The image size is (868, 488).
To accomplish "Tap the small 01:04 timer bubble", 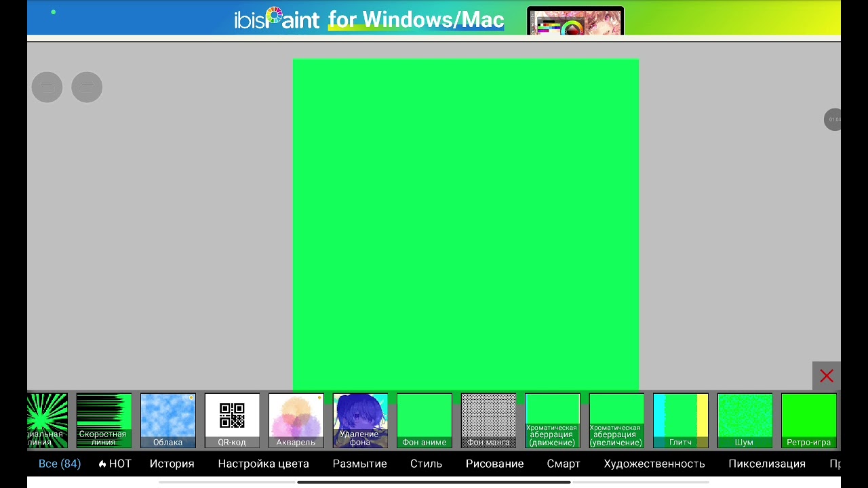I will [x=833, y=119].
